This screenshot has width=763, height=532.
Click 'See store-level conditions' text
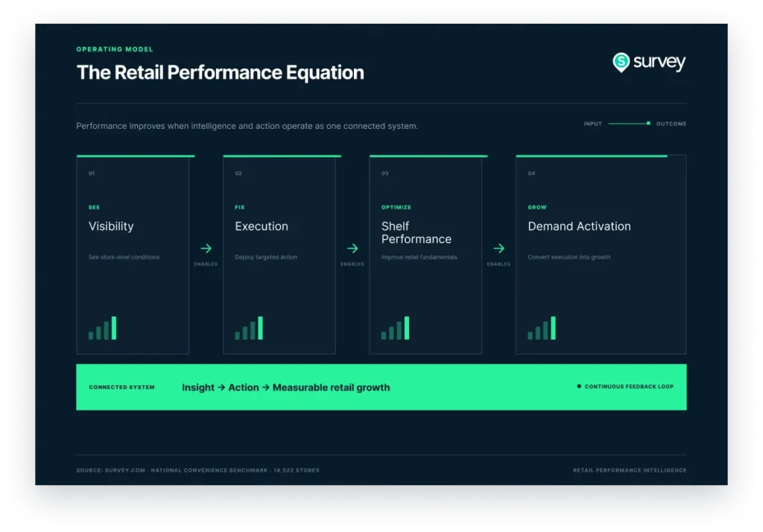(124, 257)
